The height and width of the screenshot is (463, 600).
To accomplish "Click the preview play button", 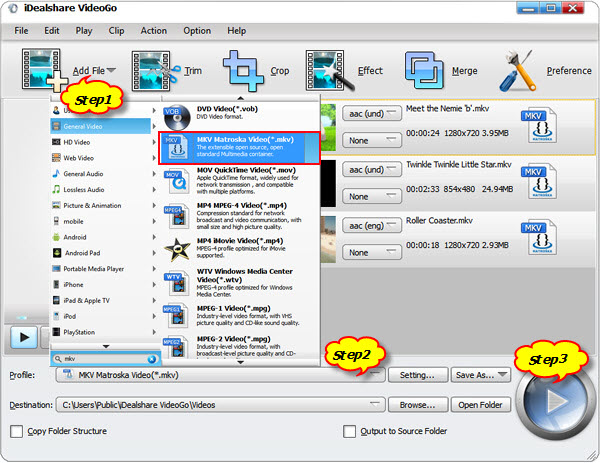I will (x=24, y=337).
